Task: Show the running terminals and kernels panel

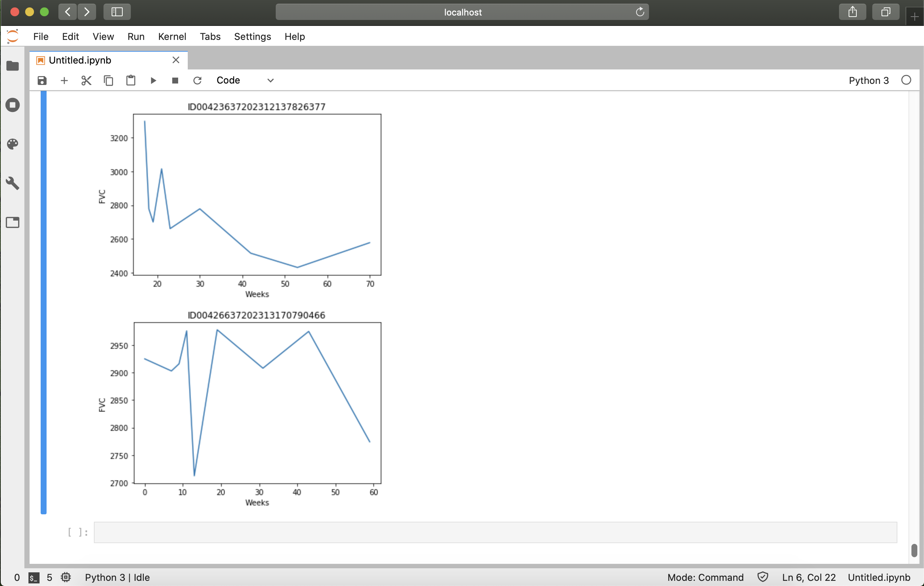Action: click(x=13, y=105)
